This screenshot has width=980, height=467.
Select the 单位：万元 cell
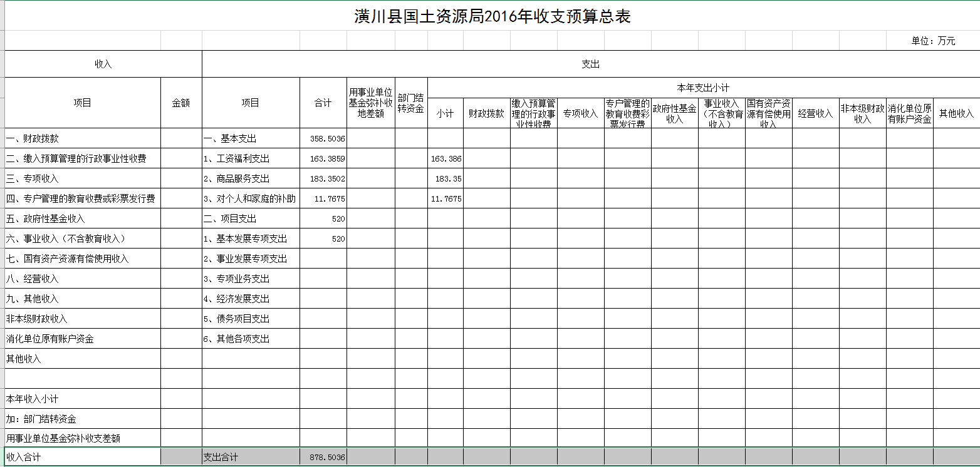click(933, 41)
